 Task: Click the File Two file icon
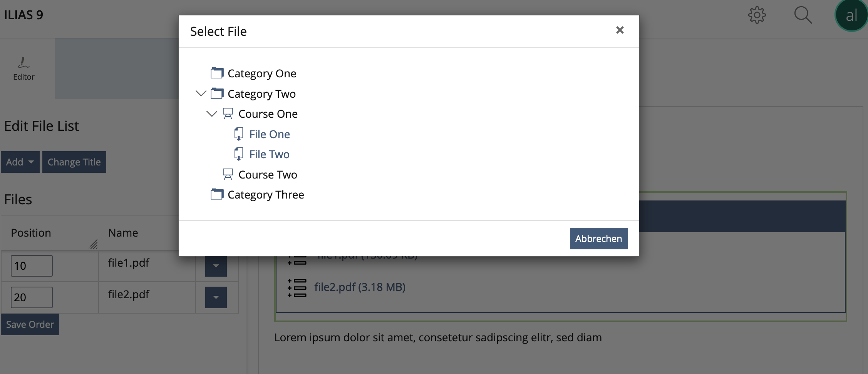pyautogui.click(x=239, y=154)
